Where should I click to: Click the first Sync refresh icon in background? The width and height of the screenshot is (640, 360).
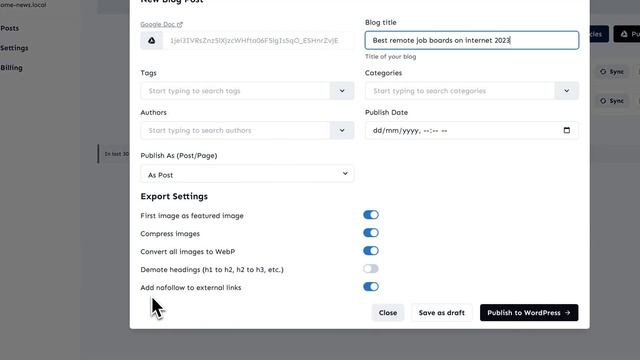[603, 72]
